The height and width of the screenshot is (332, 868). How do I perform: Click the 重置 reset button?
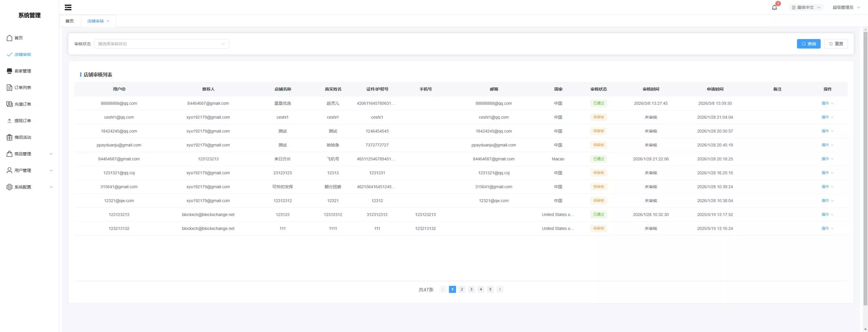coord(836,44)
